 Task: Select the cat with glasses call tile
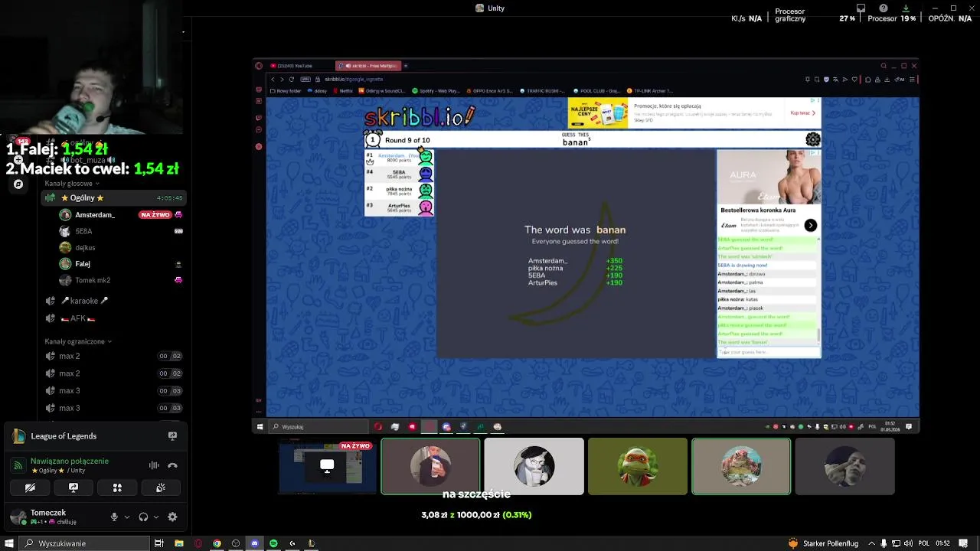(534, 466)
